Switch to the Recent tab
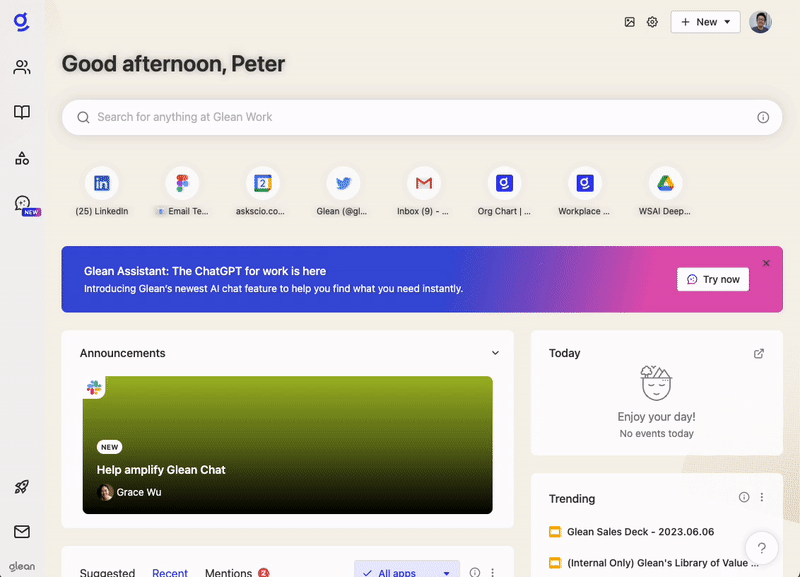The height and width of the screenshot is (577, 800). [x=170, y=572]
